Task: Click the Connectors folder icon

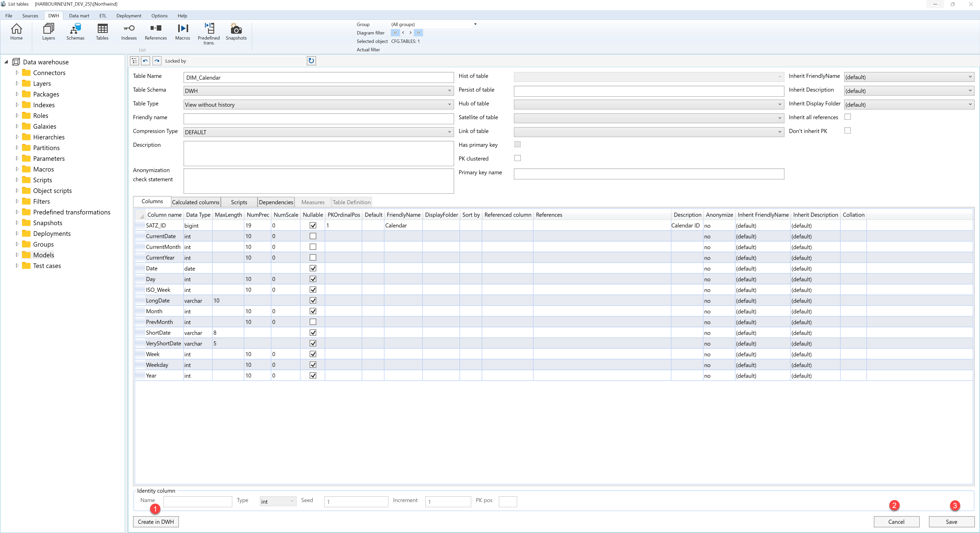Action: coord(26,73)
